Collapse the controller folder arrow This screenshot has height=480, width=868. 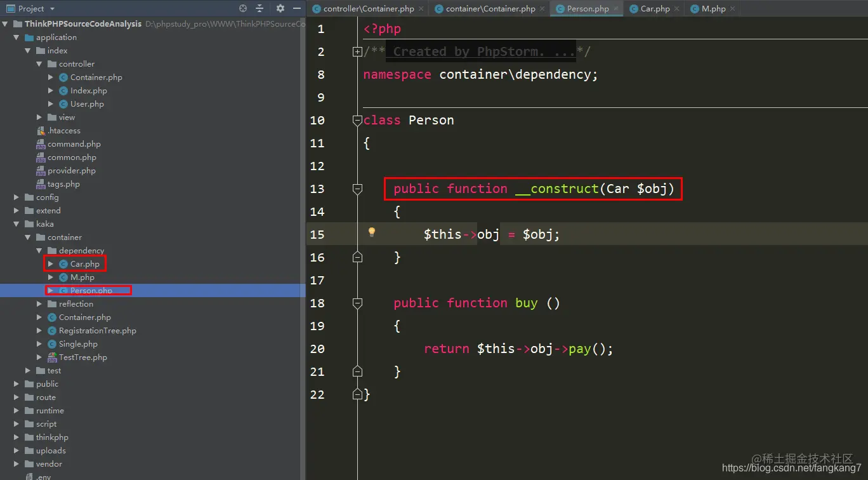pyautogui.click(x=39, y=64)
